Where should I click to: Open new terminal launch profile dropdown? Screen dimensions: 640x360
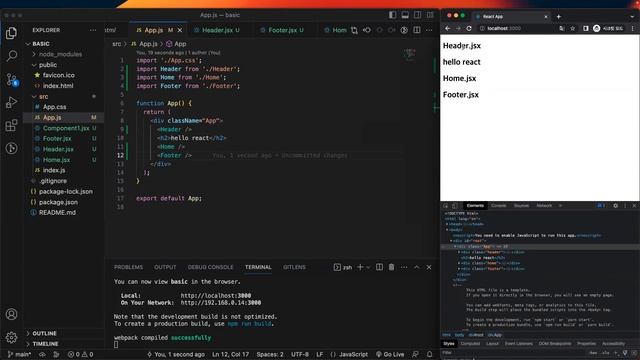coord(368,267)
